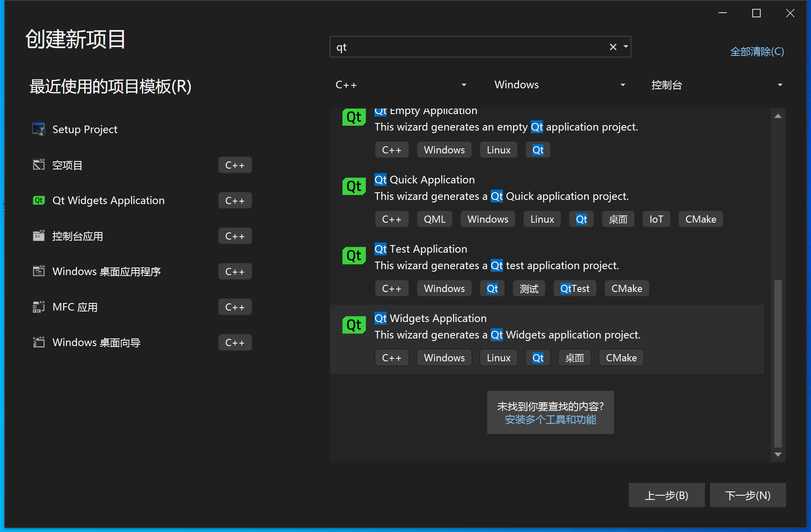Screen dimensions: 811x532
Task: Click the Windows 桌面应用程序 template icon
Action: pos(39,271)
